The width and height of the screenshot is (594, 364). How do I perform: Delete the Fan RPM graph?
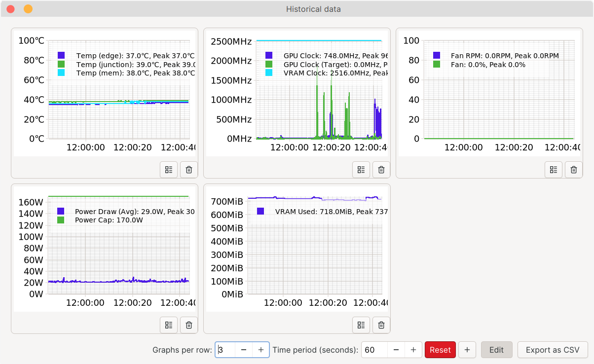(574, 170)
